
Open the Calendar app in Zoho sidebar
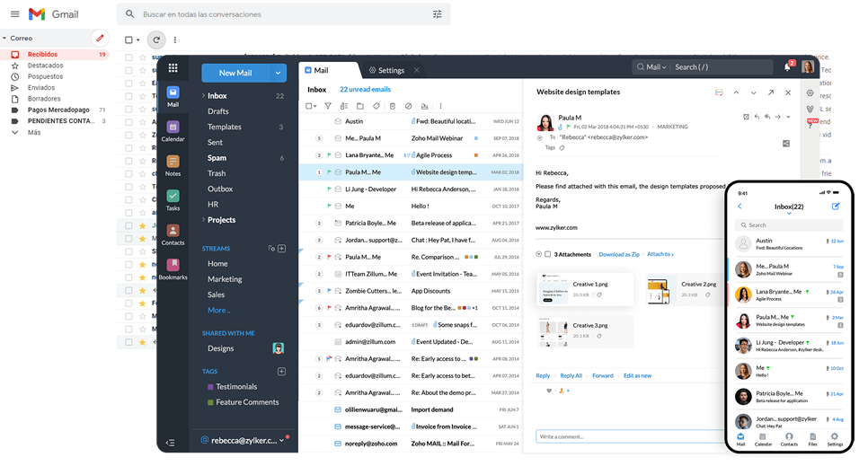pyautogui.click(x=173, y=132)
